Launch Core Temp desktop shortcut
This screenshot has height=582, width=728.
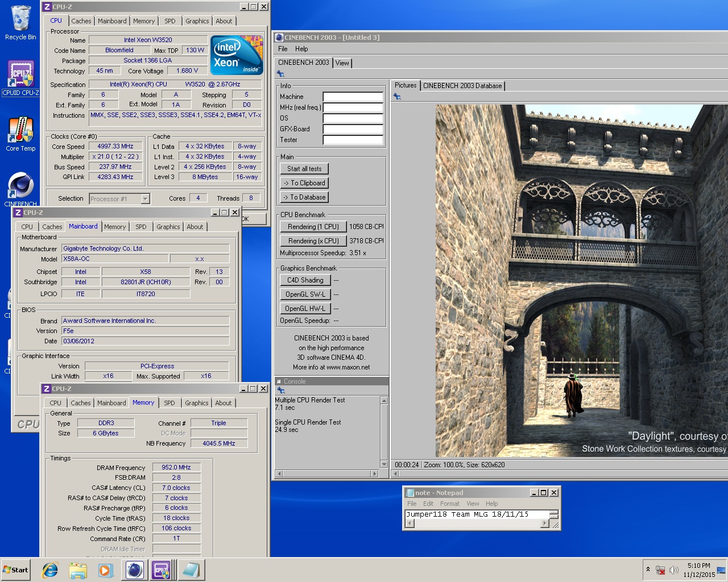(20, 134)
